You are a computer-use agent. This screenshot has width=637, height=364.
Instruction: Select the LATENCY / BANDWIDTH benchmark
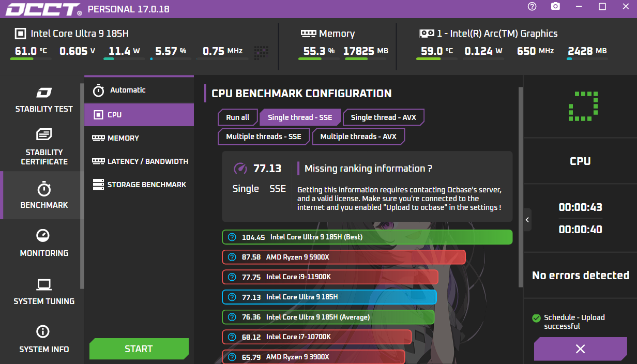pos(139,161)
